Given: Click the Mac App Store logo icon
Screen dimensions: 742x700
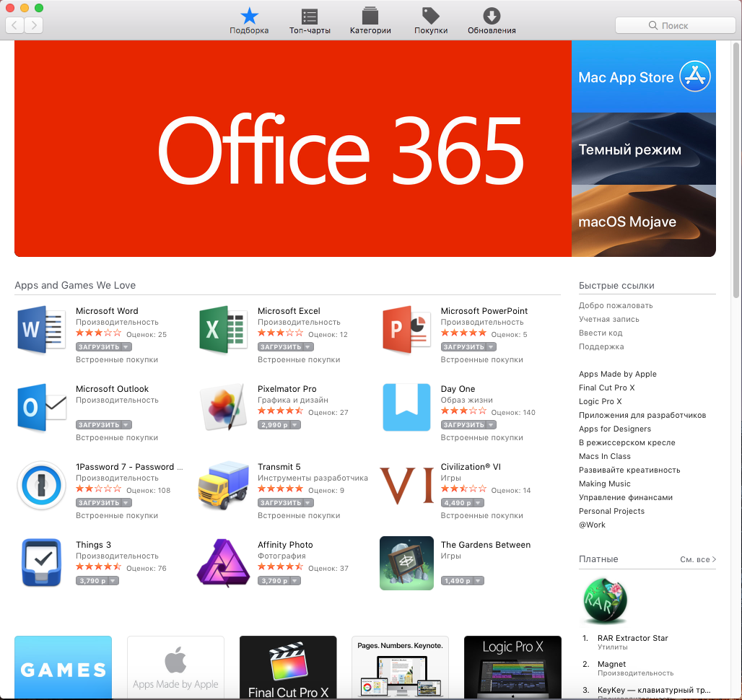Looking at the screenshot, I should [x=694, y=76].
